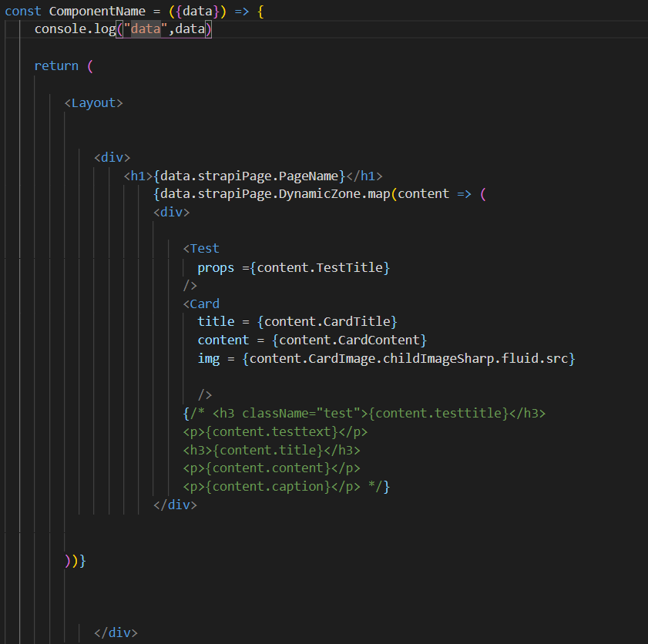Click the last closing div tag
This screenshot has width=648, height=644.
click(116, 633)
